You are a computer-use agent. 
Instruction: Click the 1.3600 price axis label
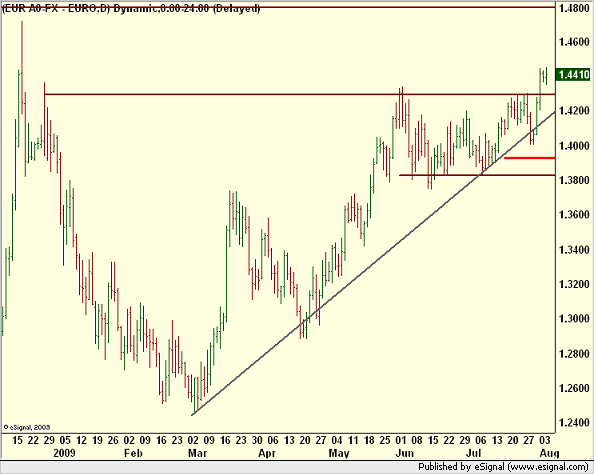[574, 215]
